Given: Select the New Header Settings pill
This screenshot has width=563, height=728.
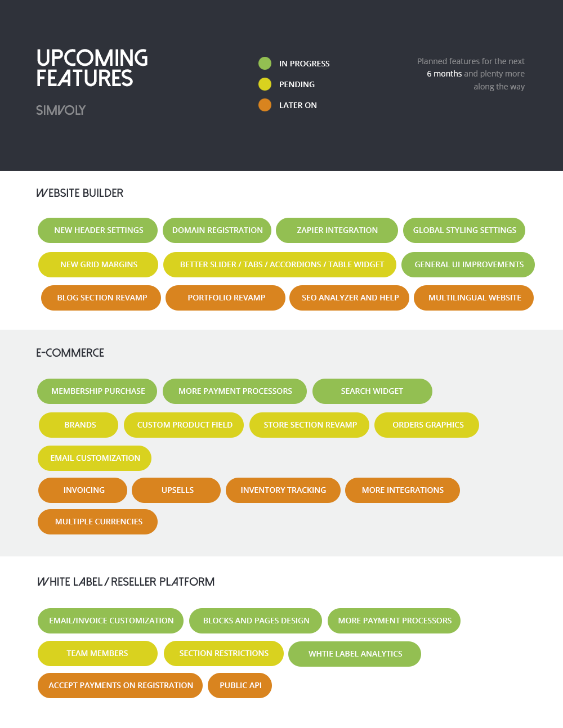Looking at the screenshot, I should 98,230.
